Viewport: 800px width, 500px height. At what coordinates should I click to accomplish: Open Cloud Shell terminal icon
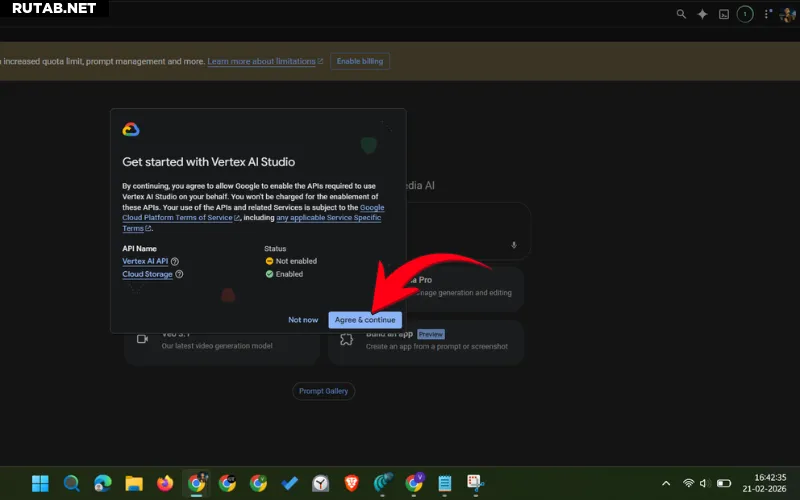(723, 14)
